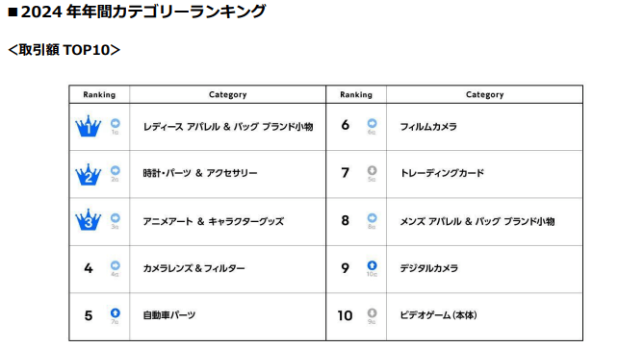Click the 2024年年間カテゴリーランキング heading
644x348 pixels.
point(138,12)
